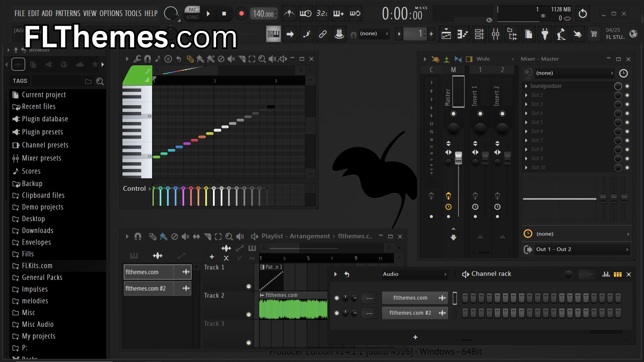Select the slip tool in Playlist toolbar
Viewport: 644px width, 362px height.
[x=196, y=237]
